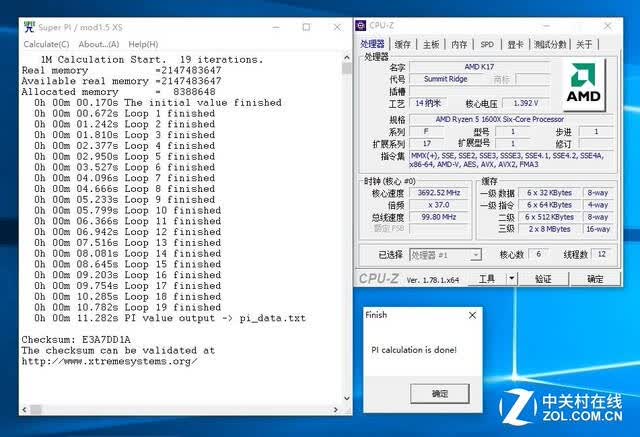The image size is (640, 437).
Task: Open the Help(H) menu
Action: (x=143, y=44)
